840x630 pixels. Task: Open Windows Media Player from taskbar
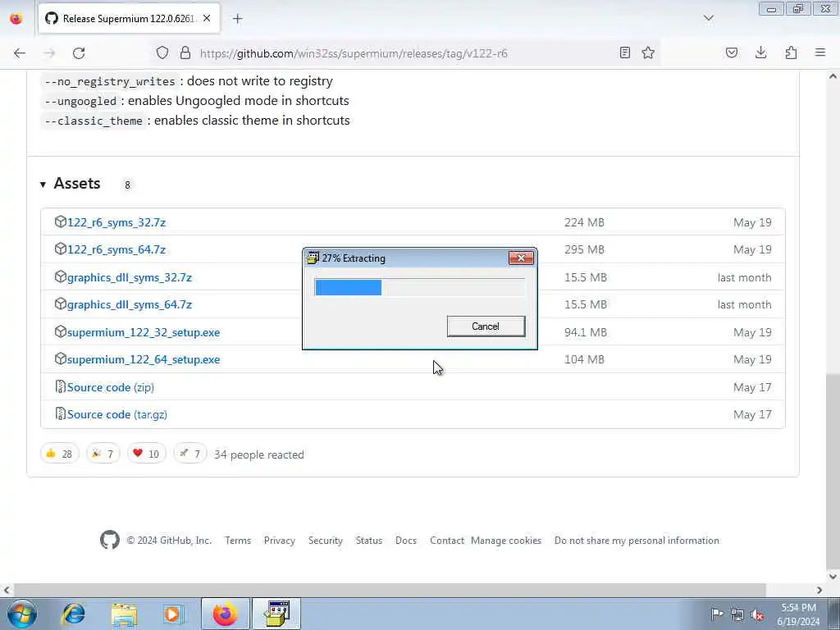173,614
